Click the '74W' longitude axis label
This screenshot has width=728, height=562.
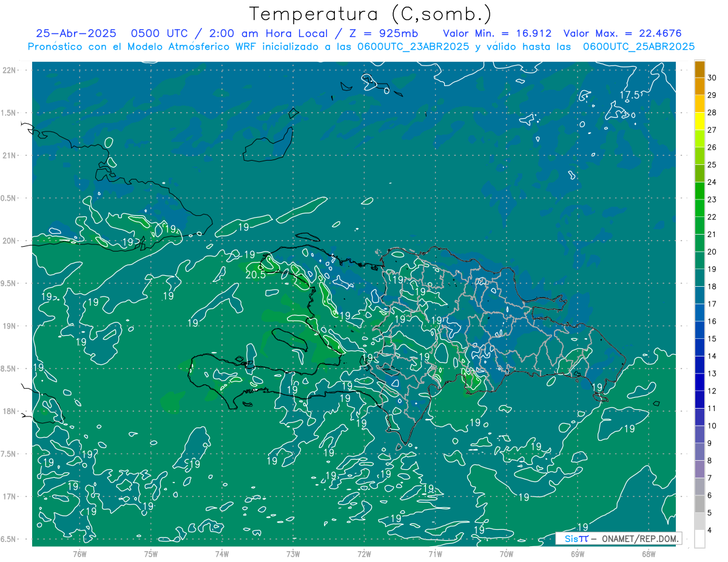point(222,554)
